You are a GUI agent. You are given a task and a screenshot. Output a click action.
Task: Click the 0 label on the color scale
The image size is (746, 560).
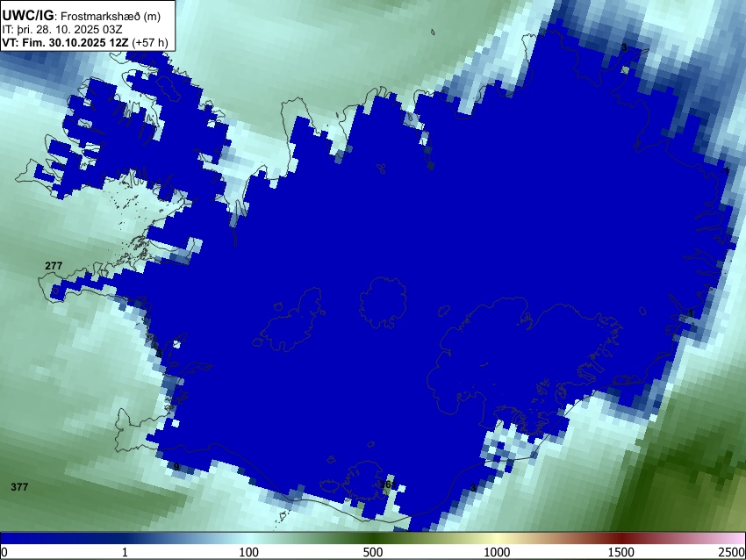point(4,552)
